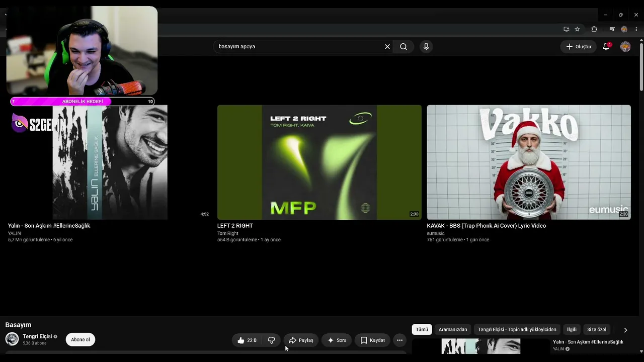The height and width of the screenshot is (362, 644).
Task: Open the Chrome three-dot menu
Action: tap(636, 29)
